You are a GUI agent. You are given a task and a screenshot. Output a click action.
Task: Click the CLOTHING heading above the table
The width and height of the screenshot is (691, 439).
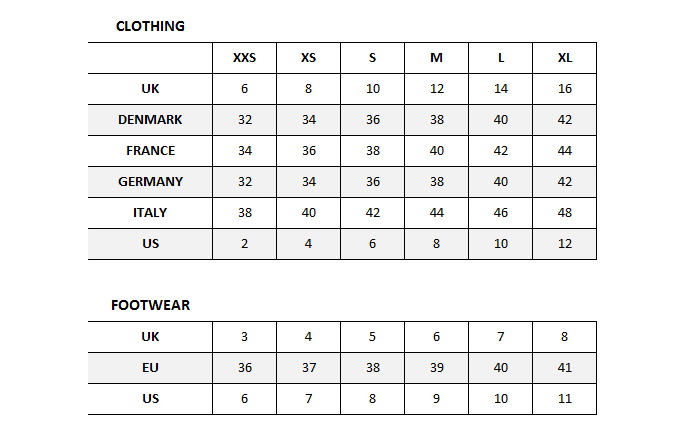[x=150, y=26]
